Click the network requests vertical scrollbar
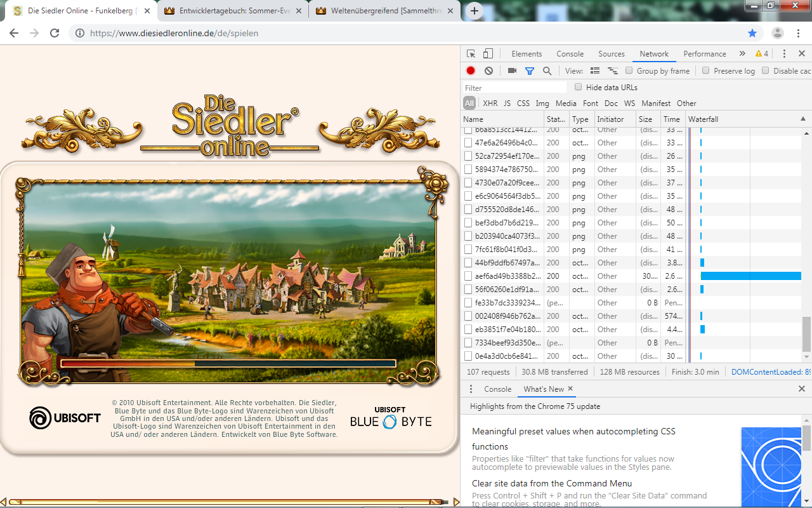This screenshot has height=508, width=812. 807,335
